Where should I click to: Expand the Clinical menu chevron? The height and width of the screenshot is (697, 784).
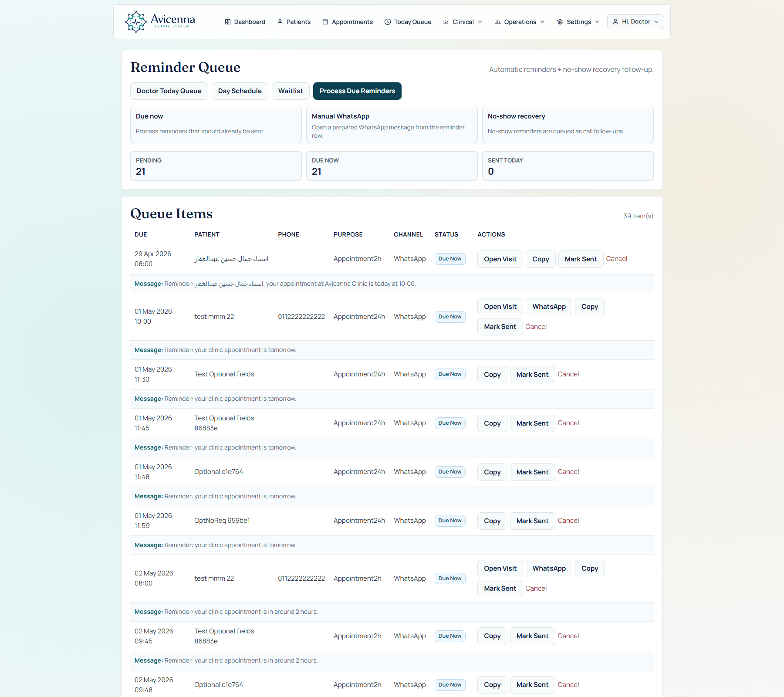point(480,22)
